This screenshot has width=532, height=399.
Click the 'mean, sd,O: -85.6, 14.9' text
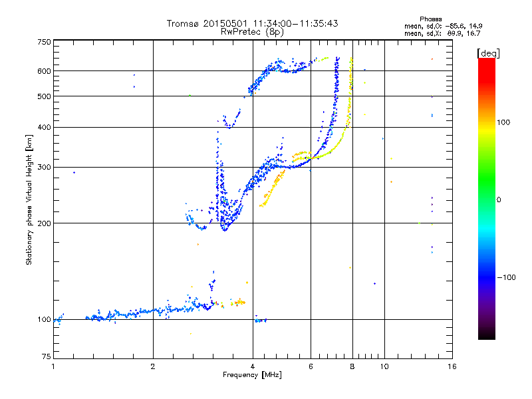pos(443,26)
